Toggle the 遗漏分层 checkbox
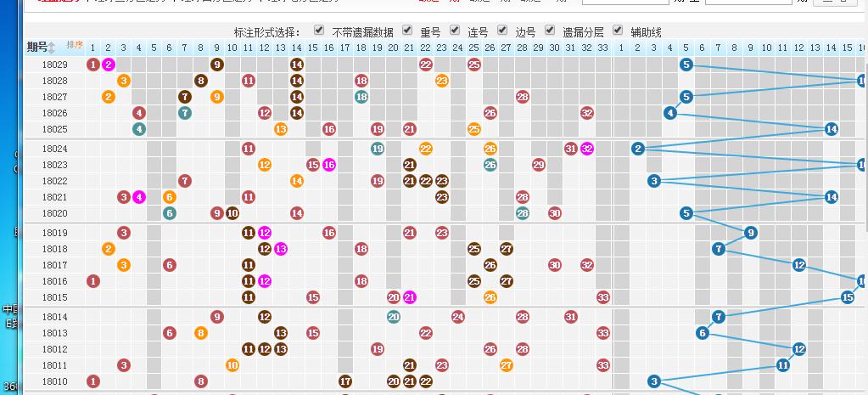 tap(550, 31)
